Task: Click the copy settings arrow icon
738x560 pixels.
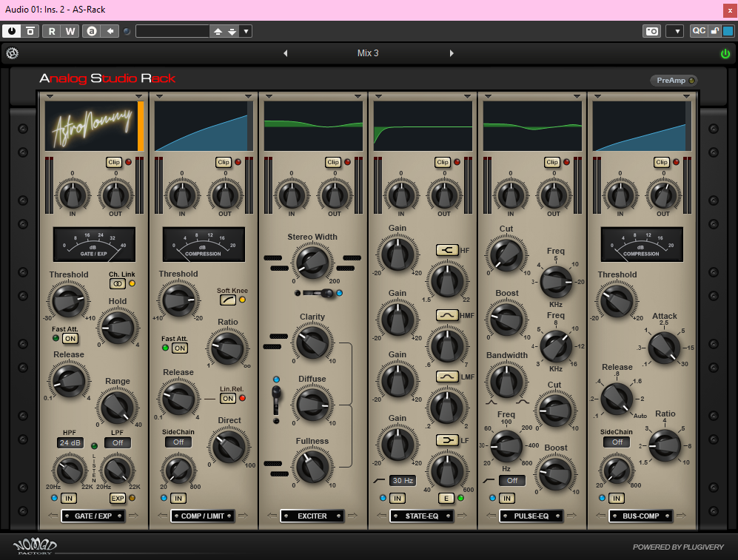Action: coord(110,31)
